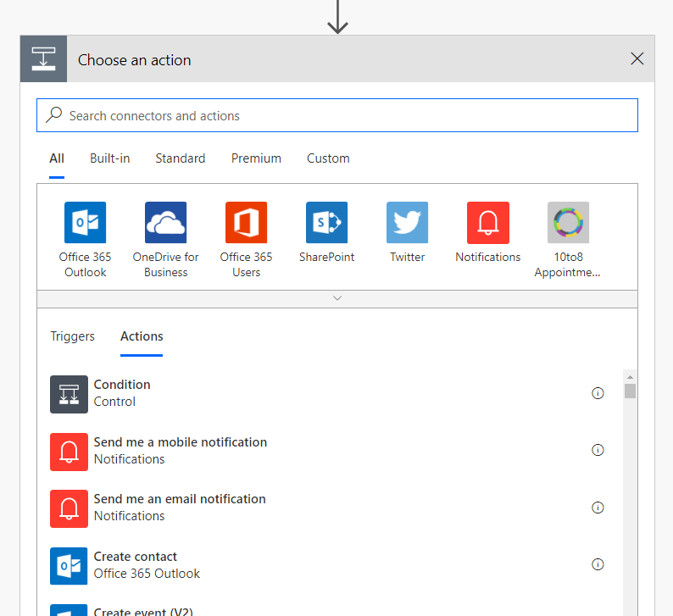Close the Choose an action panel
673x616 pixels.
pos(637,59)
